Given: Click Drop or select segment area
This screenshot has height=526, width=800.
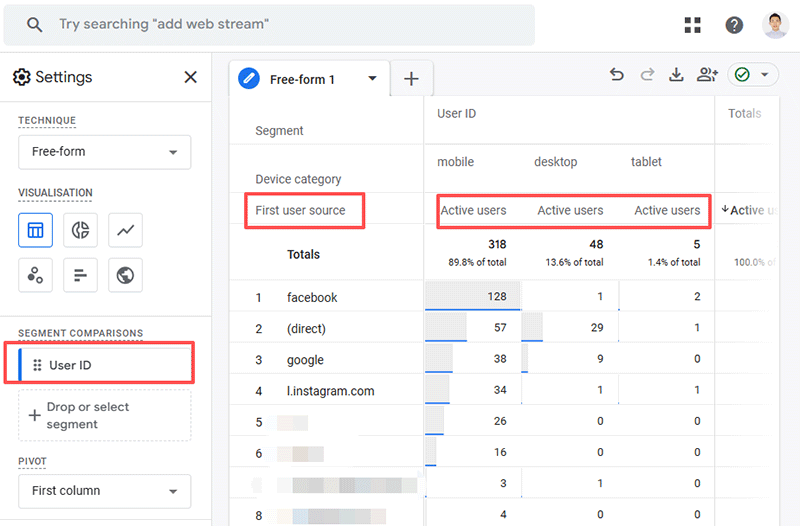Looking at the screenshot, I should [x=105, y=415].
